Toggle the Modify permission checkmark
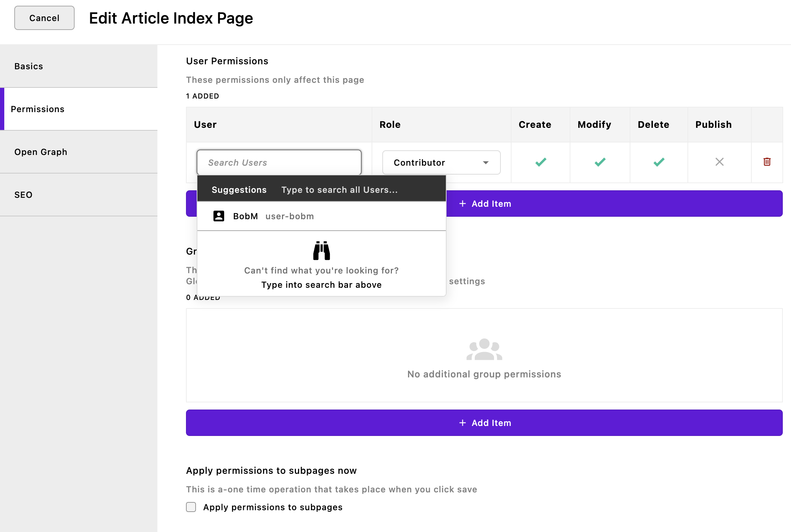This screenshot has height=532, width=791. [x=600, y=162]
